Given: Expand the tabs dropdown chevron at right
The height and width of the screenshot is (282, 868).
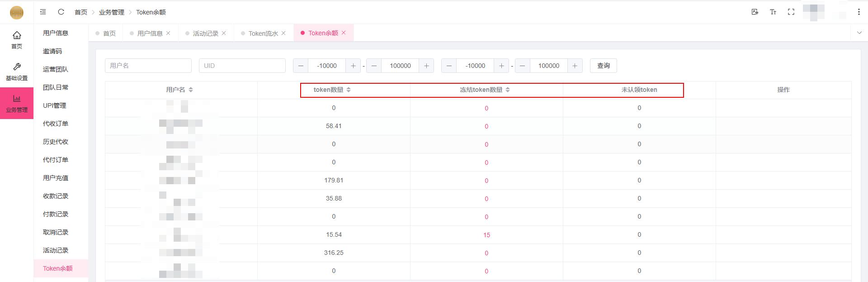Looking at the screenshot, I should (859, 33).
